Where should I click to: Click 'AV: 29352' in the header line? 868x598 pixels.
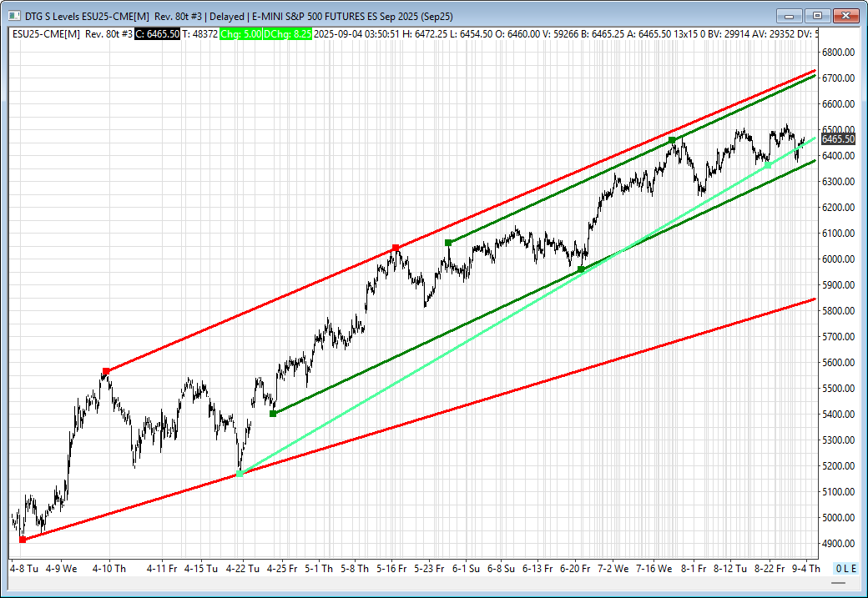tap(773, 33)
